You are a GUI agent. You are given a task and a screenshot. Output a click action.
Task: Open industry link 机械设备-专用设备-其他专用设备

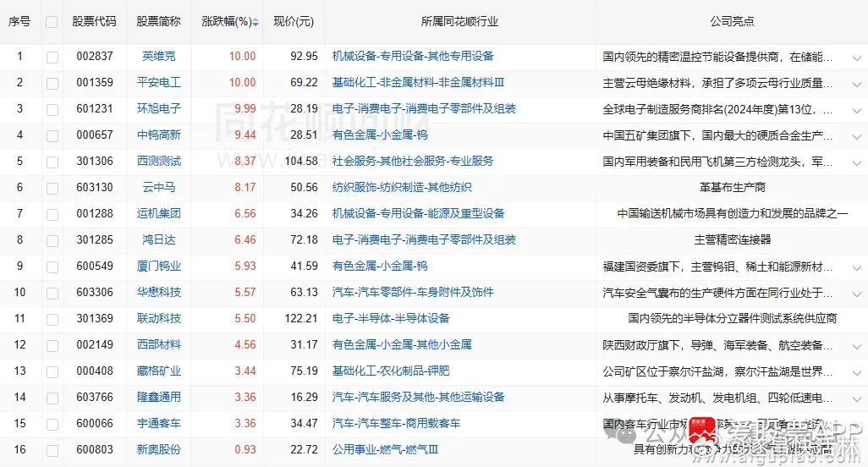(413, 56)
